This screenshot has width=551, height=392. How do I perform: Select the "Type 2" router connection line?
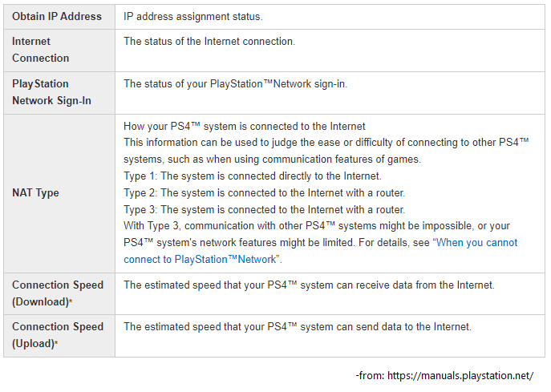(265, 192)
